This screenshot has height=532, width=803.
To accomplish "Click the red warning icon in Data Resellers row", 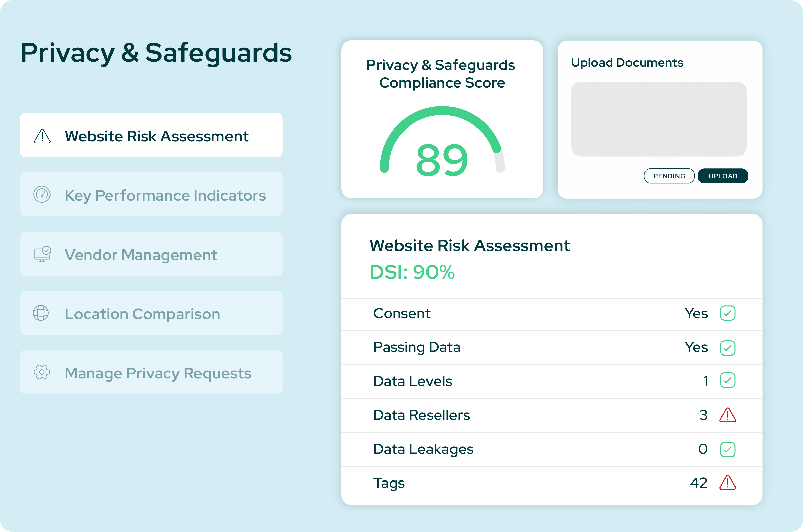I will [x=728, y=415].
